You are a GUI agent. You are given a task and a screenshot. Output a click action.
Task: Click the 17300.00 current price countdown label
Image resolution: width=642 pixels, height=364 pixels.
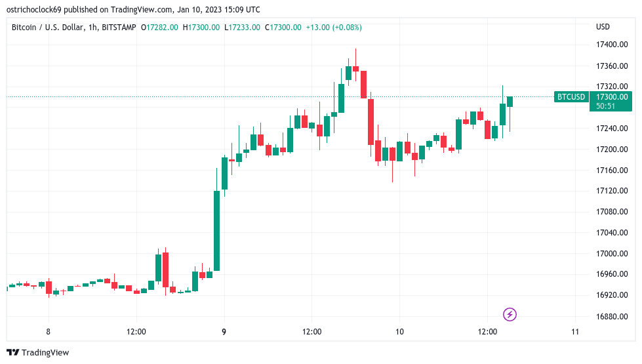point(611,101)
